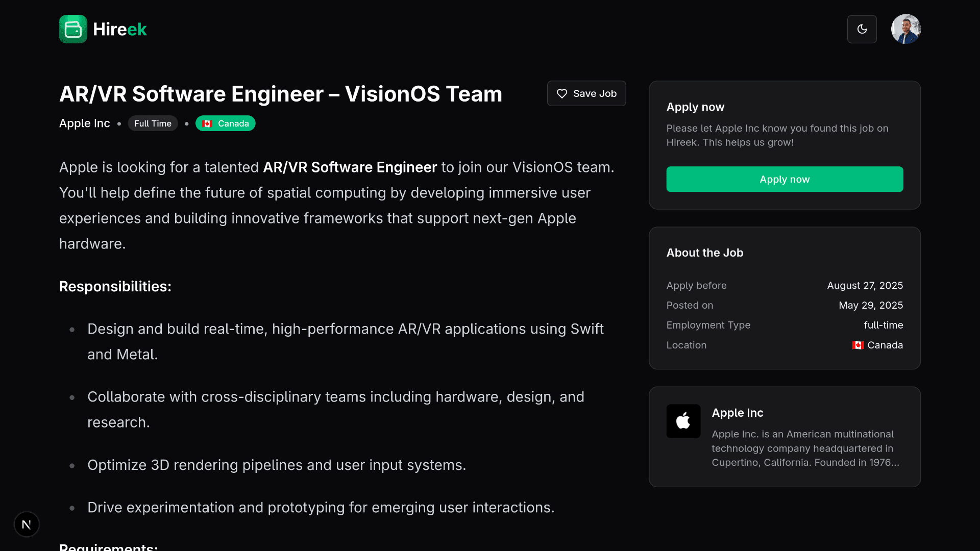Viewport: 980px width, 551px height.
Task: Open the Next.js dev tools indicator
Action: [x=27, y=524]
